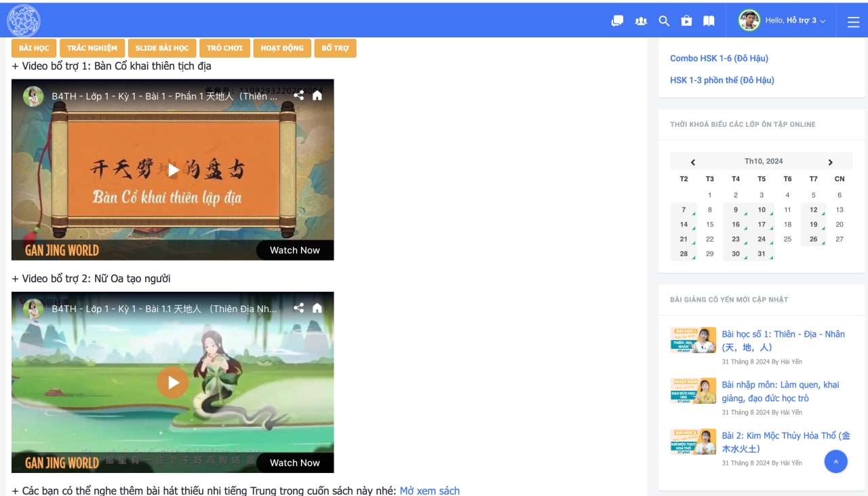Play the Bàn Cổ khai thiên lập địa video
The width and height of the screenshot is (868, 496).
pos(173,170)
